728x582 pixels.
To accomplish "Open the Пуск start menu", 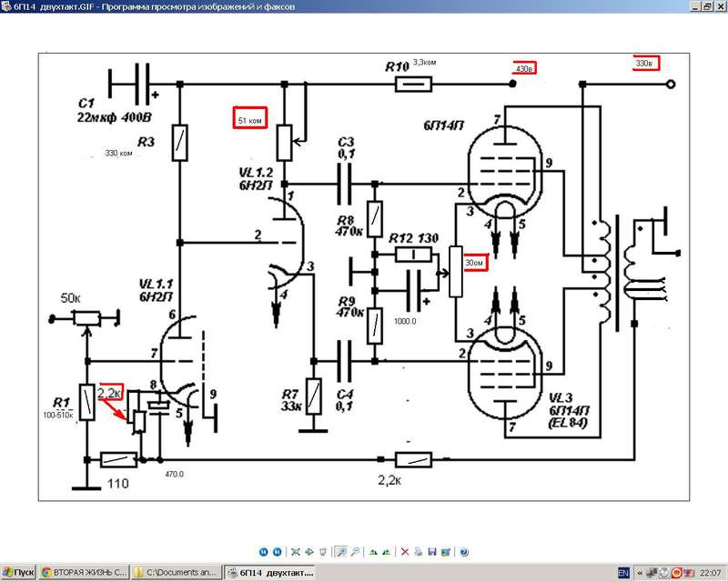I will point(19,573).
